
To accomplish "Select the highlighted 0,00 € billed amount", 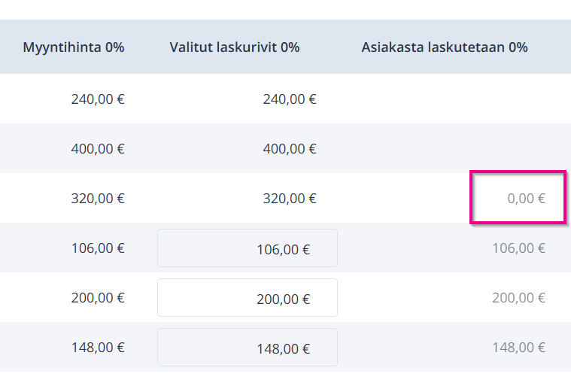I will point(526,199).
